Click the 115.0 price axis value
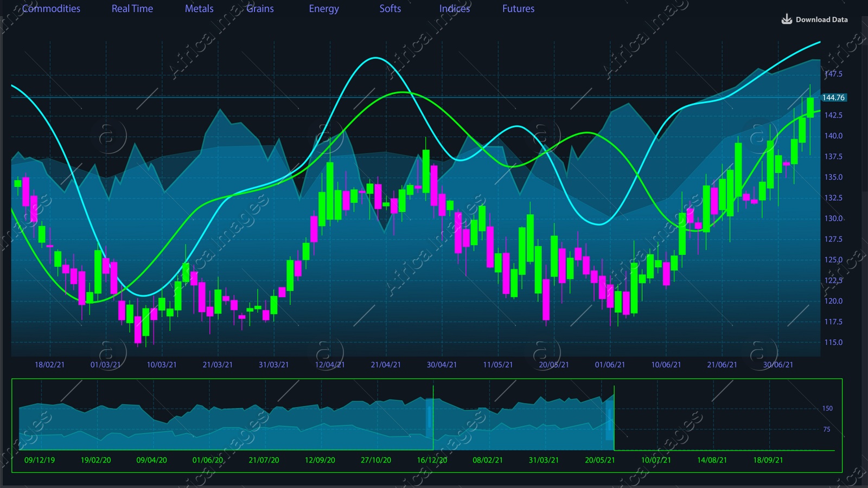This screenshot has height=488, width=868. (x=833, y=342)
